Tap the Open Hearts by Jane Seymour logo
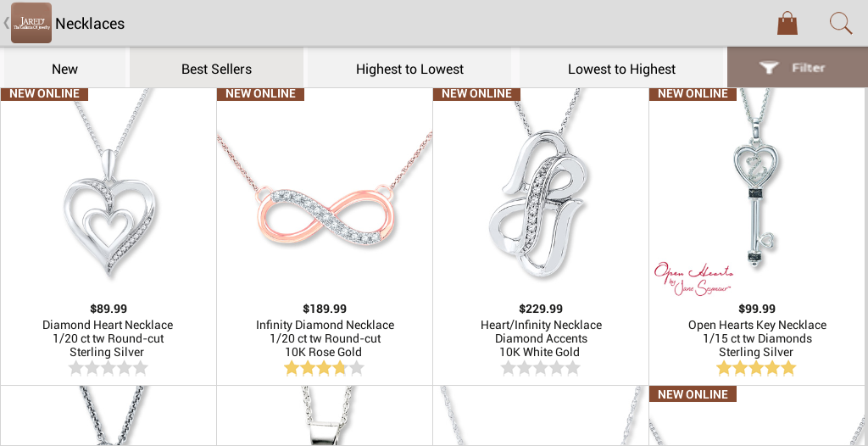 click(693, 279)
